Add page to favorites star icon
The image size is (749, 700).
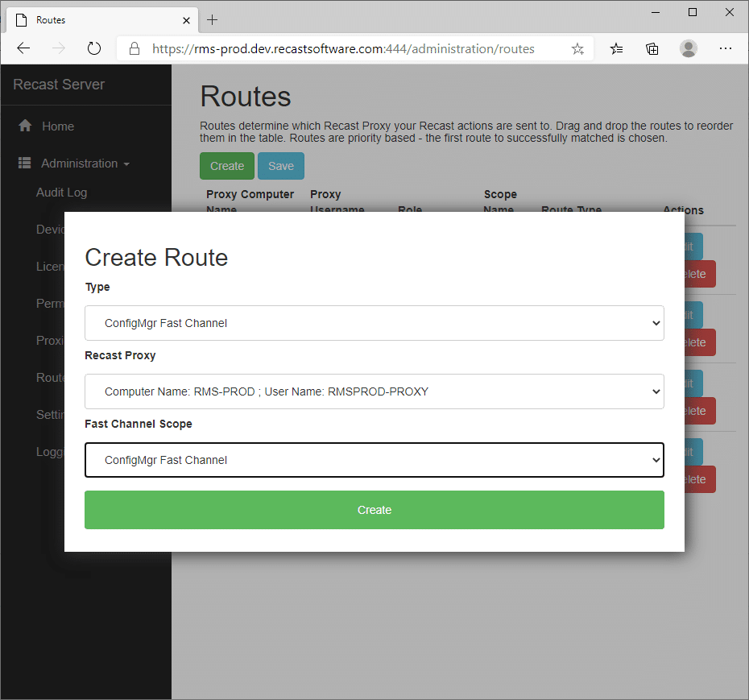[577, 48]
